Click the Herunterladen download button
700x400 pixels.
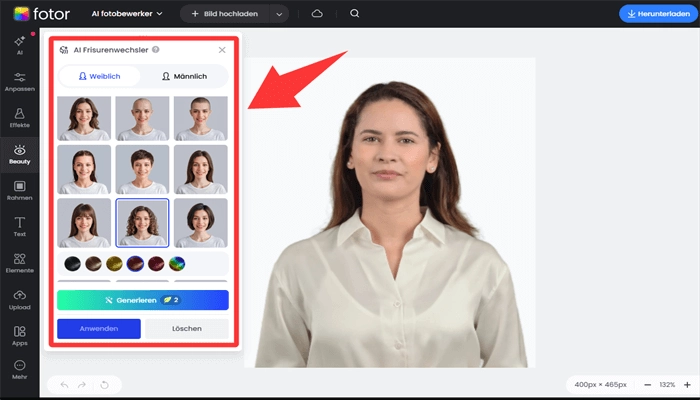658,14
